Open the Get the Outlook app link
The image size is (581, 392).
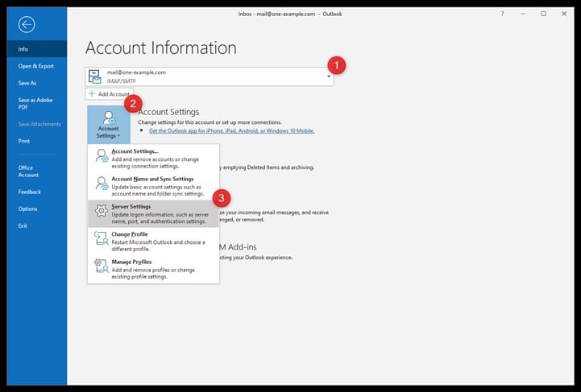[231, 130]
